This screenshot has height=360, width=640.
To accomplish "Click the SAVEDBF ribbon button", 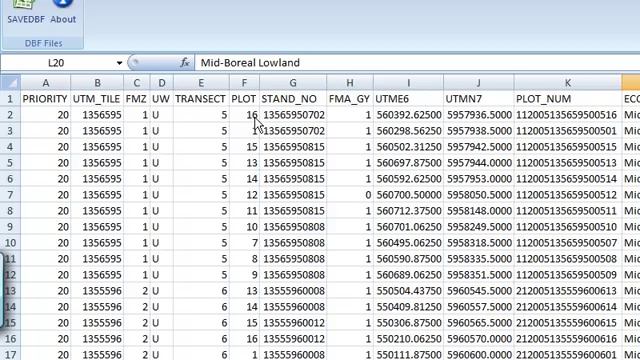I will coord(26,12).
